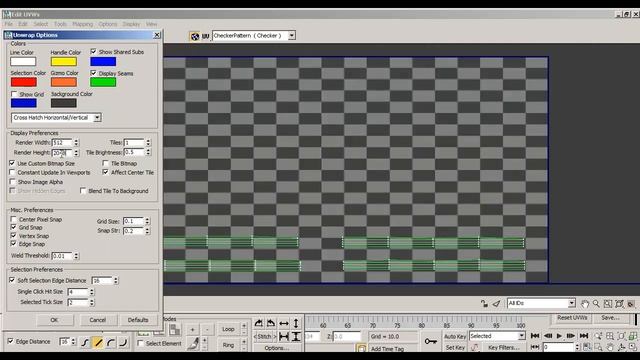
Task: Enable Constant Update In Viewports
Action: coord(12,172)
